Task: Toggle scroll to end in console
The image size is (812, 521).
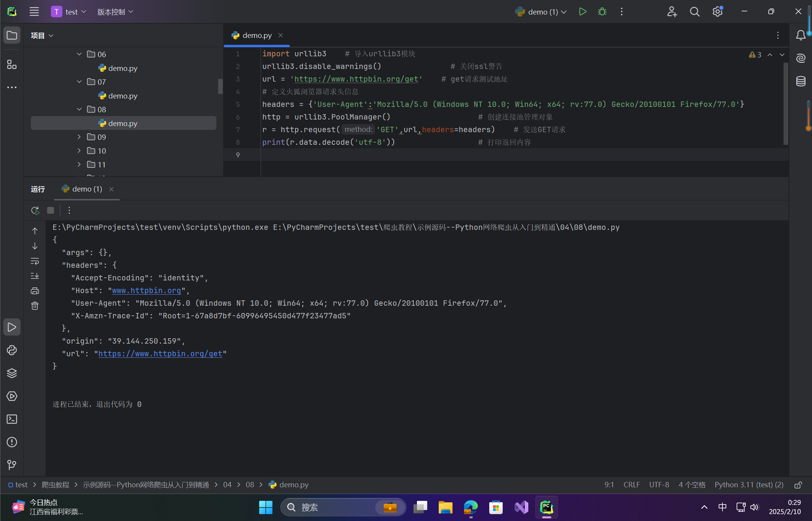Action: tap(35, 276)
